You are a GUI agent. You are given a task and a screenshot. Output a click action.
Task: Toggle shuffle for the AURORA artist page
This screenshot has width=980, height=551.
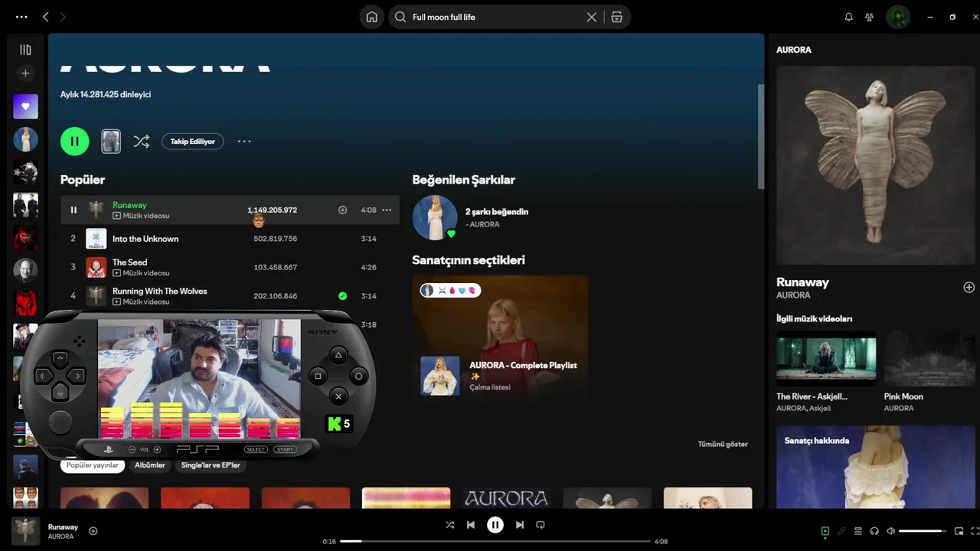[x=141, y=141]
